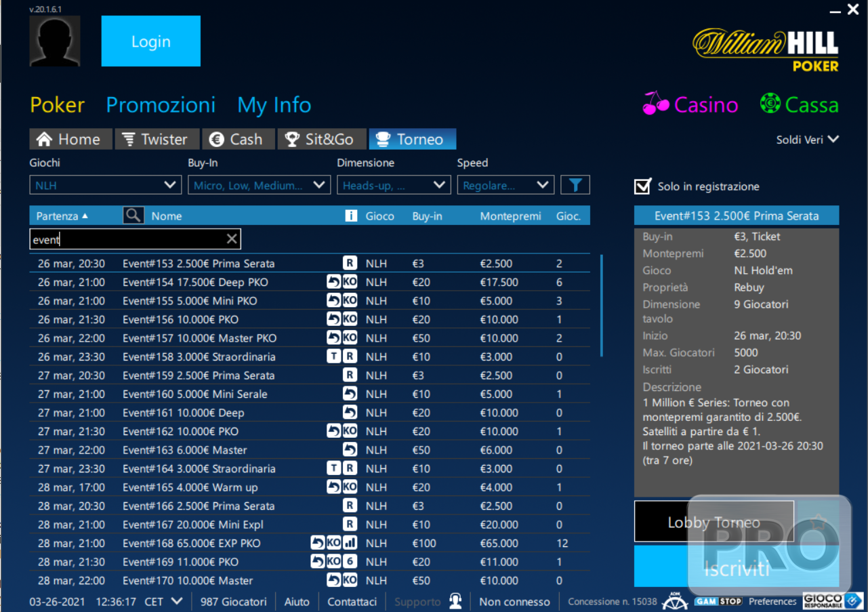Viewport: 868px width, 612px height.
Task: Switch to the Sit&Go tab
Action: click(321, 140)
